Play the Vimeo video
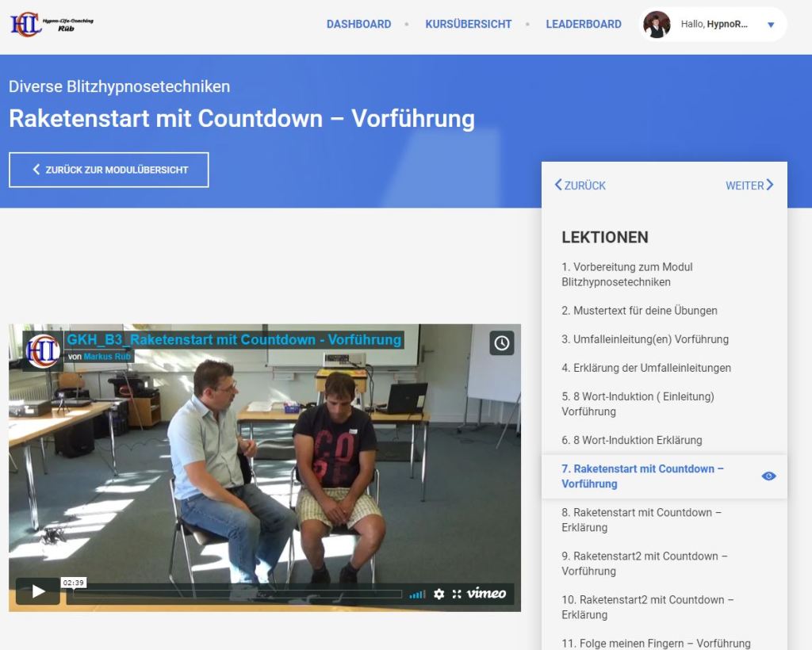This screenshot has height=650, width=812. pyautogui.click(x=38, y=591)
